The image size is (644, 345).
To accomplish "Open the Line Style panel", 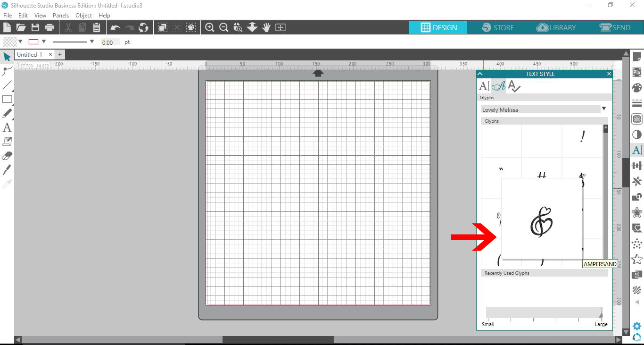I will (637, 104).
